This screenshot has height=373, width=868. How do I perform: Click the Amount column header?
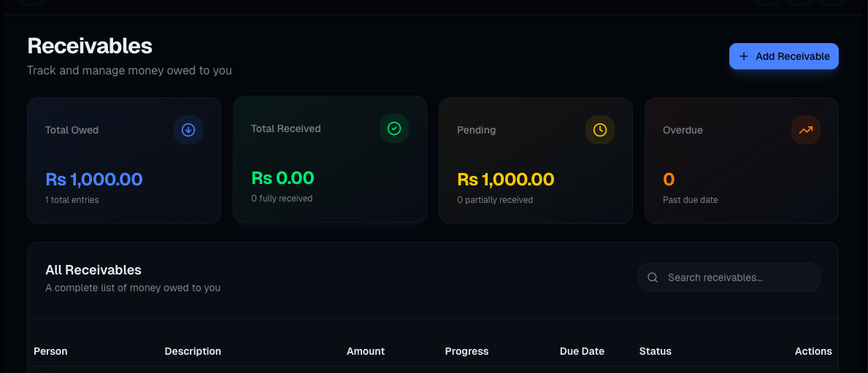[x=366, y=351]
